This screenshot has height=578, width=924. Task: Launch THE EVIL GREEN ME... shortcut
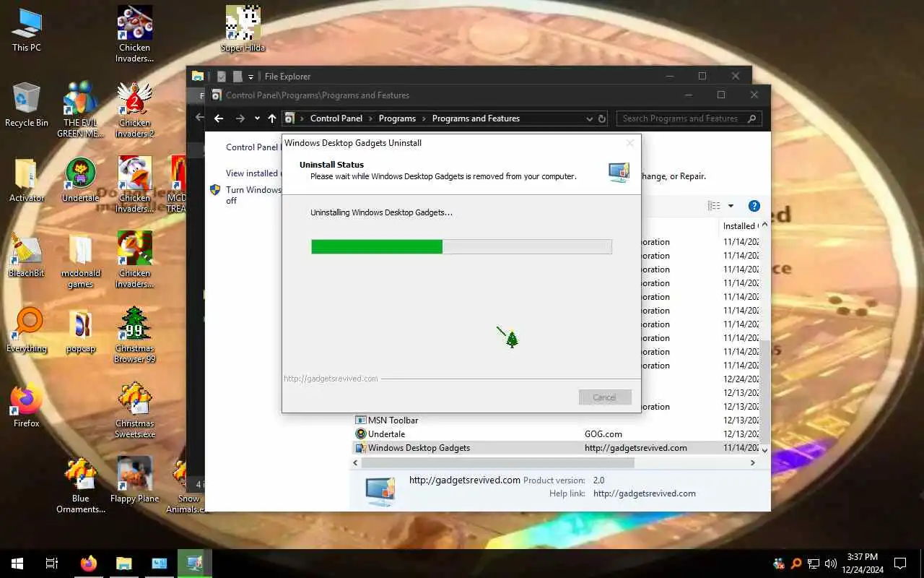point(80,110)
